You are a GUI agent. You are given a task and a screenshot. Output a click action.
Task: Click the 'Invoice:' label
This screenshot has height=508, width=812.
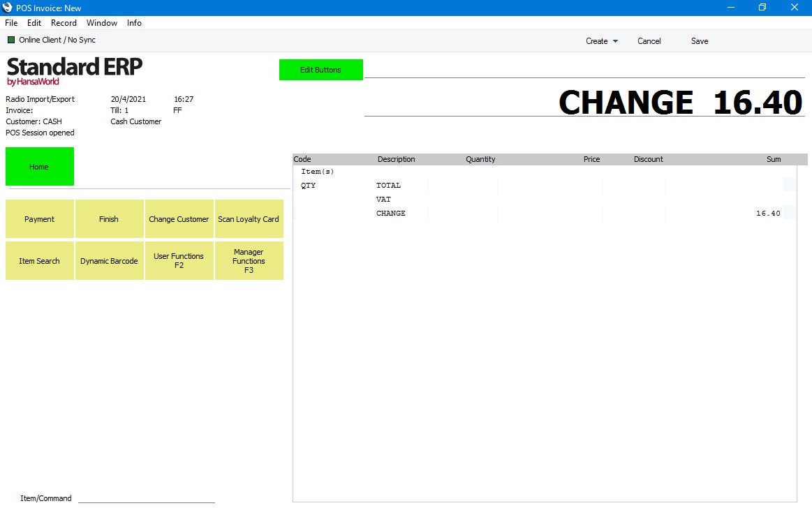pos(19,110)
